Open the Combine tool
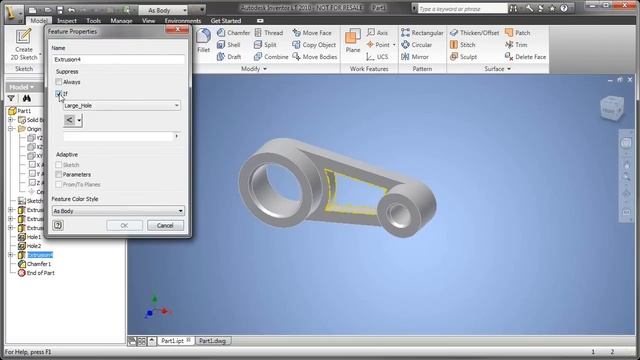This screenshot has height=360, width=640. click(271, 57)
